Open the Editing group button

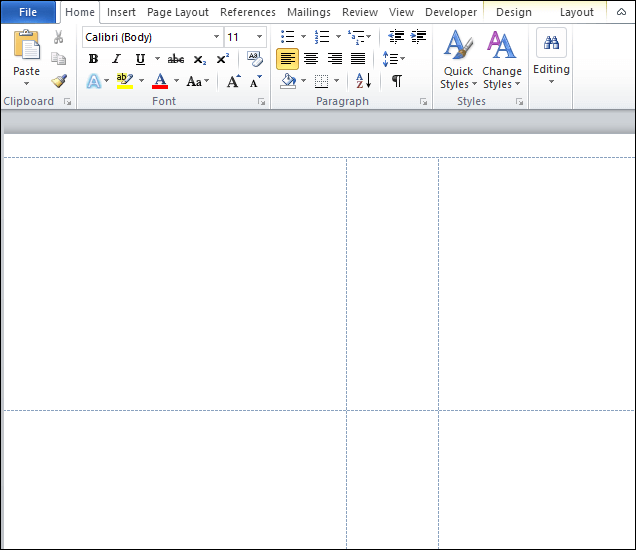(551, 58)
